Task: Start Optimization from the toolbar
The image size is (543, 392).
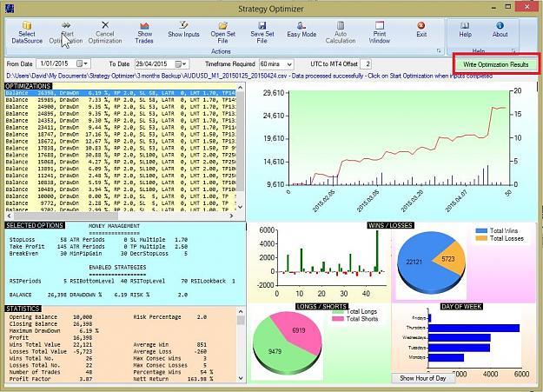Action: [x=66, y=32]
